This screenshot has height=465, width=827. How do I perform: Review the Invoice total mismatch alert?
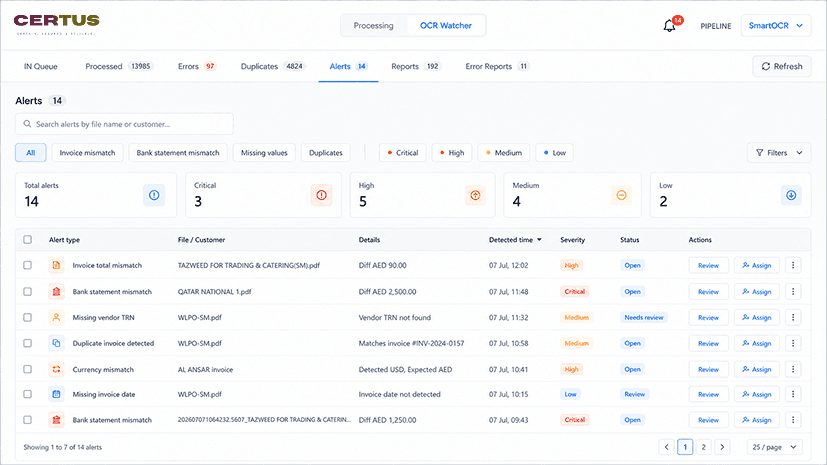[x=708, y=265]
